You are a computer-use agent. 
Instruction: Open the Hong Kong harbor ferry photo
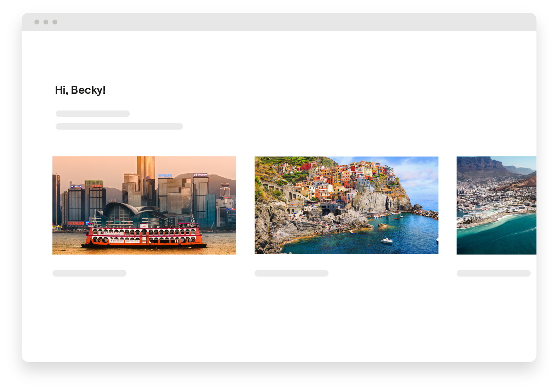[x=144, y=205]
